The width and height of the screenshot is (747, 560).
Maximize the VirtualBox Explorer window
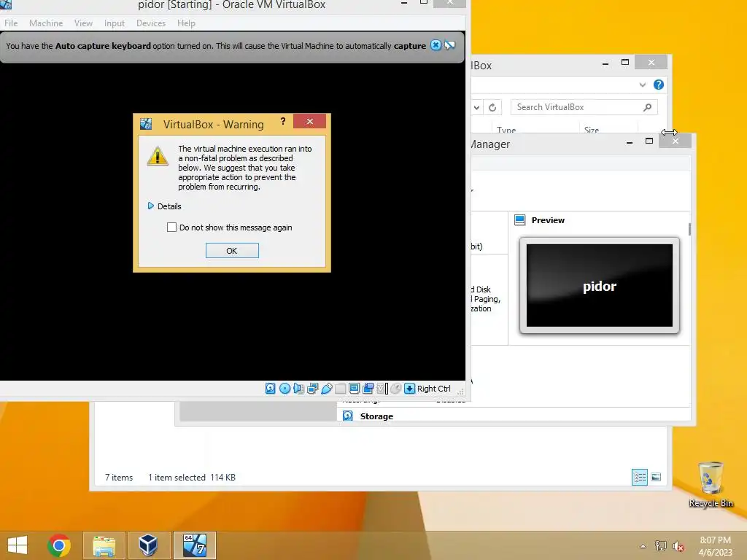coord(625,63)
